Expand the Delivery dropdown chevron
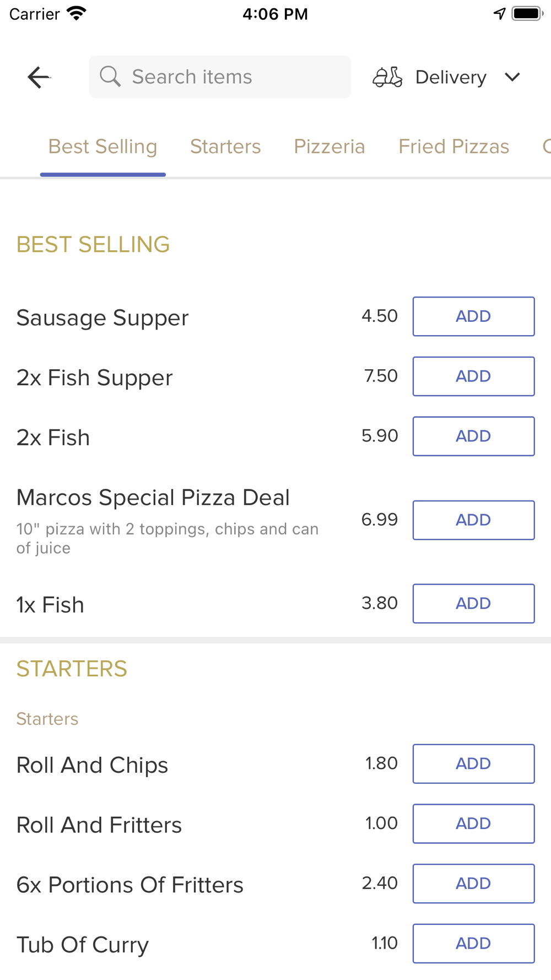The height and width of the screenshot is (980, 551). click(x=512, y=77)
